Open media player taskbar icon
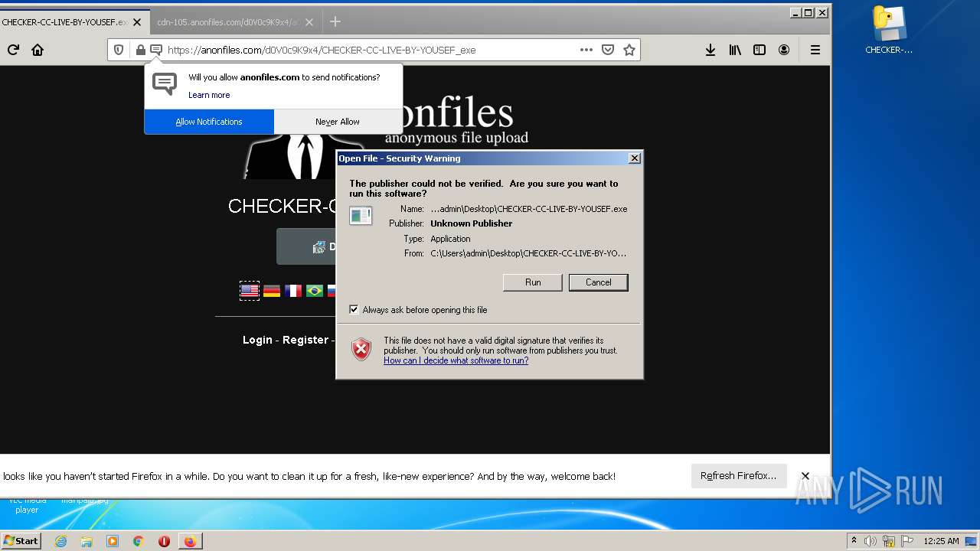The height and width of the screenshot is (551, 980). point(113,541)
